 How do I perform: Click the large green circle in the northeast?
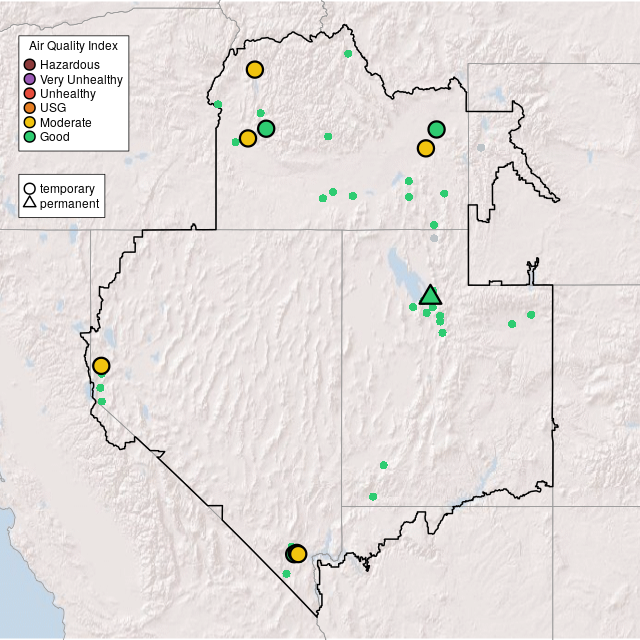click(x=436, y=129)
